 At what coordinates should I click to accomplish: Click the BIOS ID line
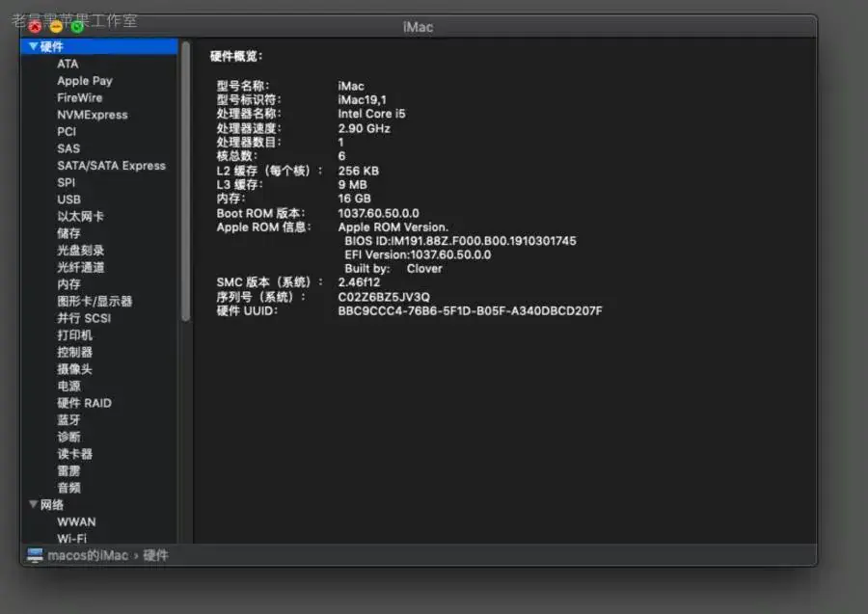[x=461, y=241]
